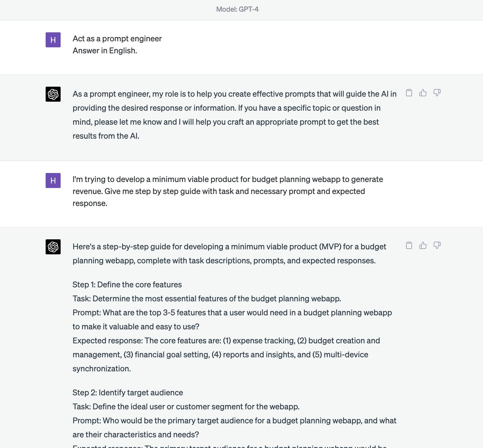Click the 'Answer in English.' line

[x=105, y=51]
